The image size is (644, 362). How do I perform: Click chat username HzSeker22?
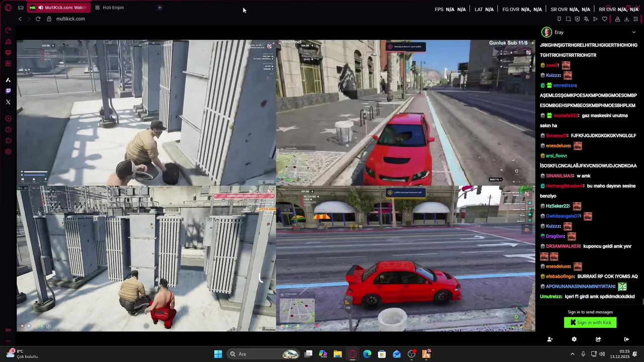[557, 206]
